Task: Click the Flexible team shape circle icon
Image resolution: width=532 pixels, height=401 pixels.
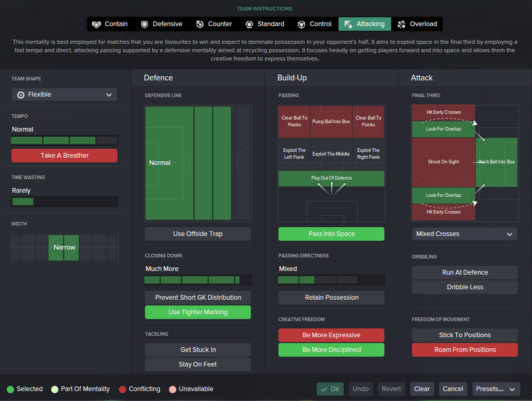Action: click(21, 95)
